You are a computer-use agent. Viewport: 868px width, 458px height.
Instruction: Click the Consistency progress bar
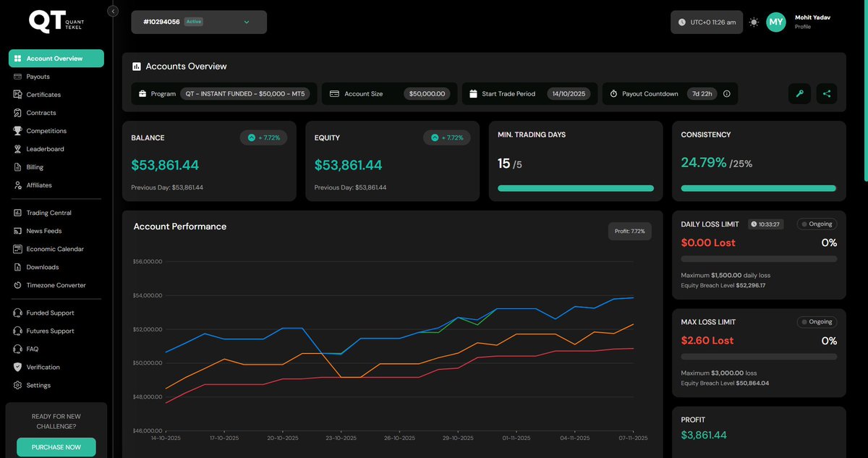coord(758,187)
